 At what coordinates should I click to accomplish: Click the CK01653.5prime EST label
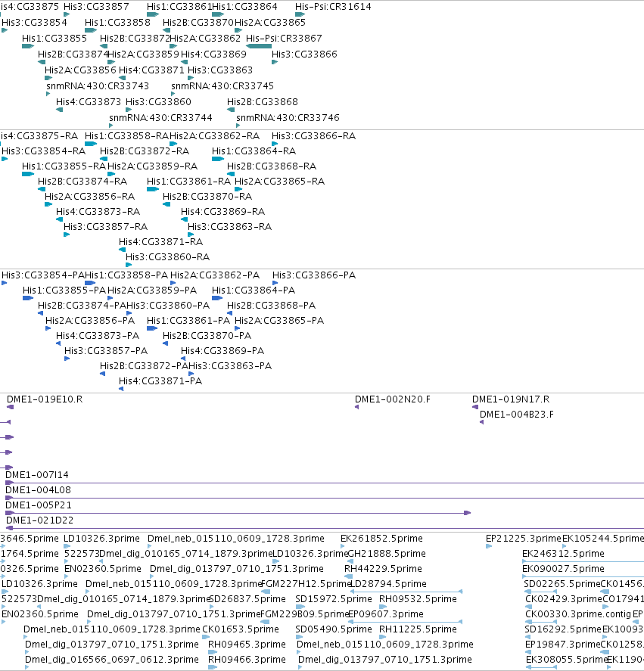[x=240, y=629]
